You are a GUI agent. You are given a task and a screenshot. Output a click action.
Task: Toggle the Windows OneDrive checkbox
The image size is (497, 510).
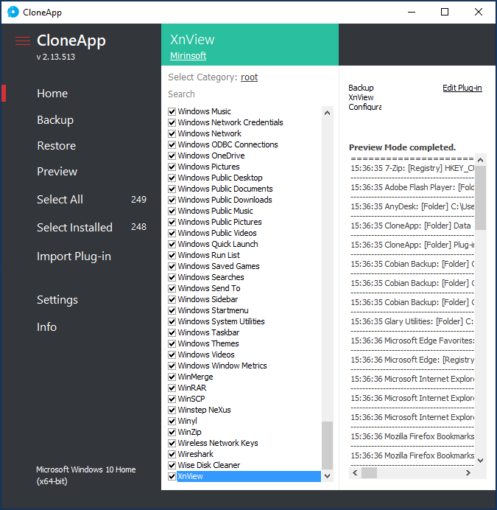[172, 156]
